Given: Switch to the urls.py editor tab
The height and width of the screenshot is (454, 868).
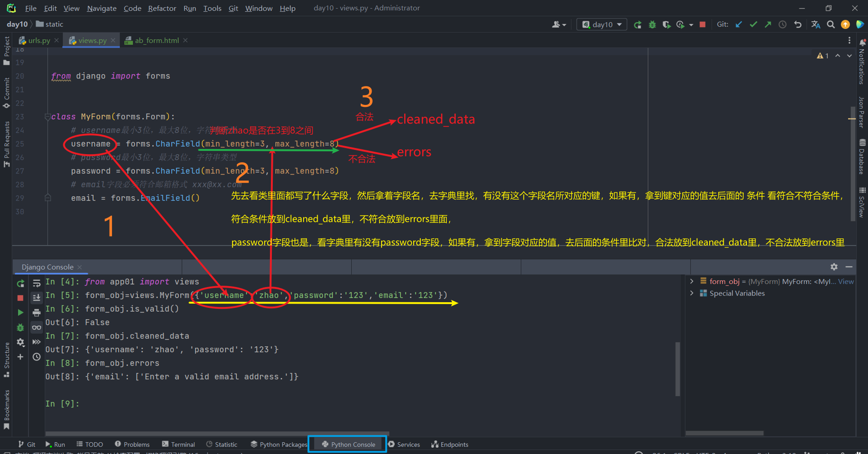Looking at the screenshot, I should tap(39, 40).
